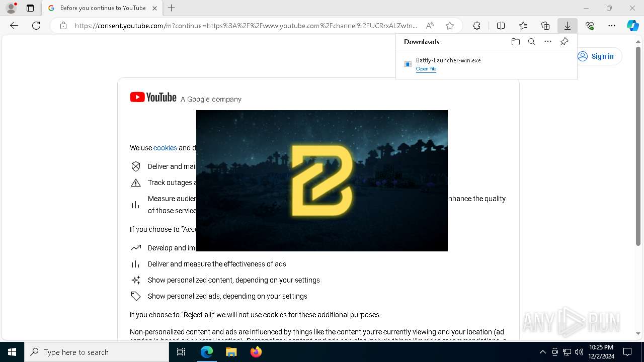
Task: Add page to favorites star icon
Action: pos(450,26)
